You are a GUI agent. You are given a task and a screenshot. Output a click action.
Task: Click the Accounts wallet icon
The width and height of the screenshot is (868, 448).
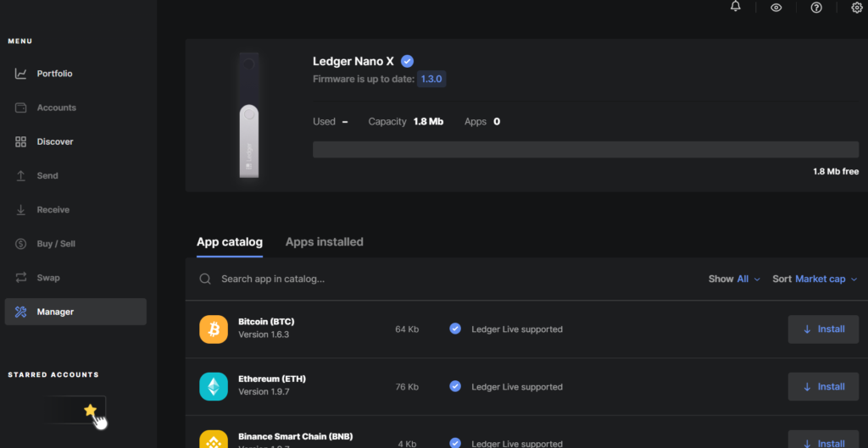click(x=20, y=108)
